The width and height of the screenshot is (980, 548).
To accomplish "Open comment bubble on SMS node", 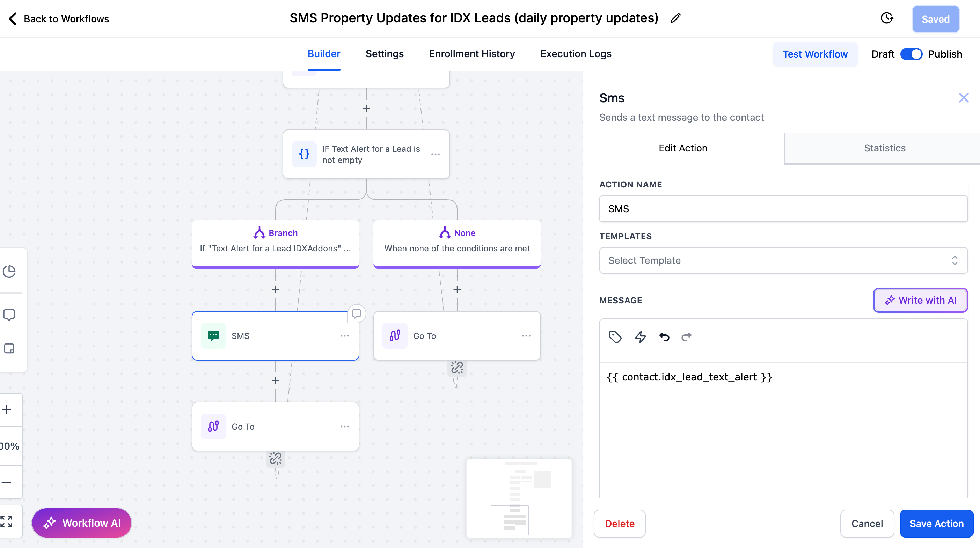I will pos(357,314).
